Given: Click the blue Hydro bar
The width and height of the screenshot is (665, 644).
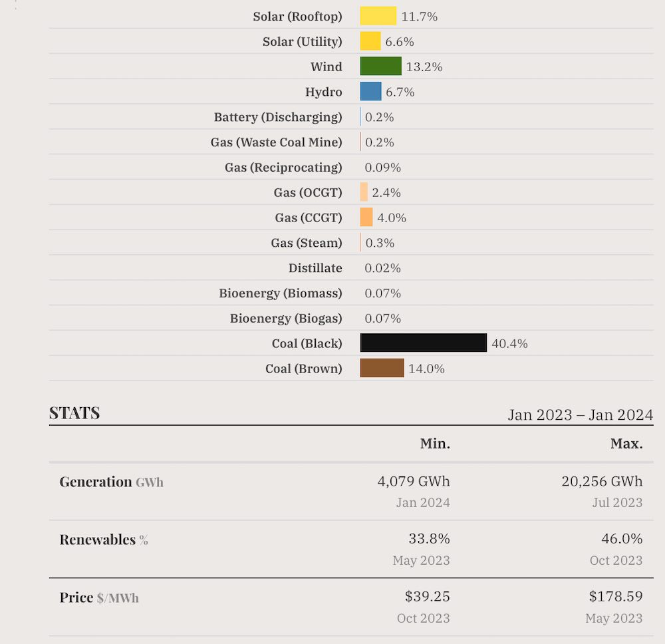Looking at the screenshot, I should [370, 92].
